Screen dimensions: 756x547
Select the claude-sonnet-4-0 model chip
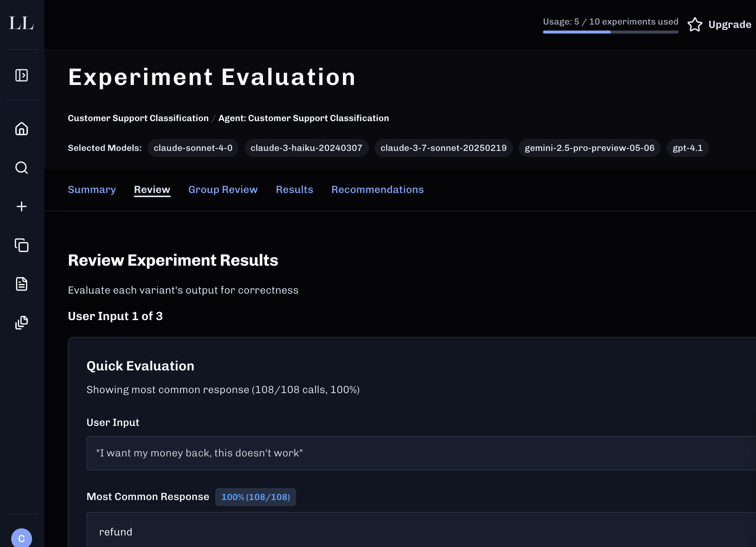[x=193, y=148]
